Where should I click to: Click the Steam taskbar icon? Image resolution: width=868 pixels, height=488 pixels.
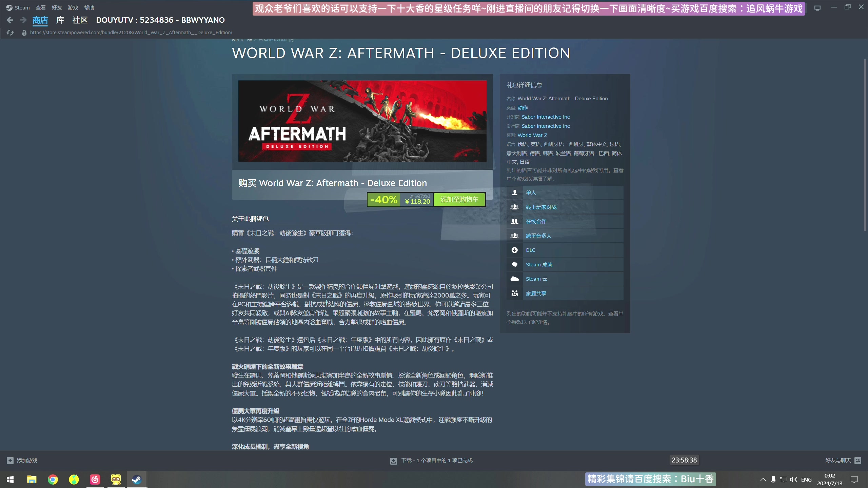(137, 480)
